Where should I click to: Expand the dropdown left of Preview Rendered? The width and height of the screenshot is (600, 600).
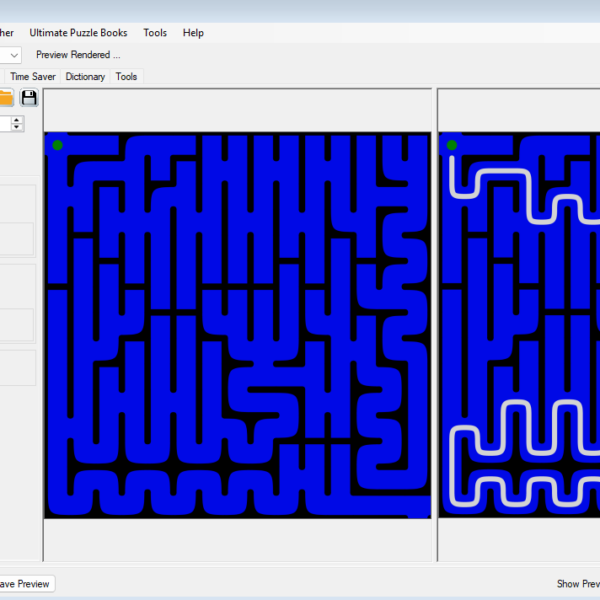[14, 55]
